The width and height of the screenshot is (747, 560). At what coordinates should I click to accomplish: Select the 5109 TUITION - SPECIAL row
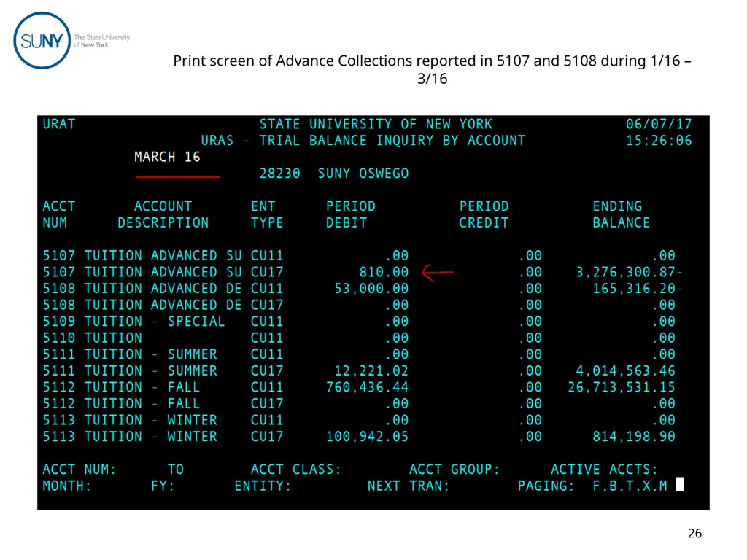359,322
